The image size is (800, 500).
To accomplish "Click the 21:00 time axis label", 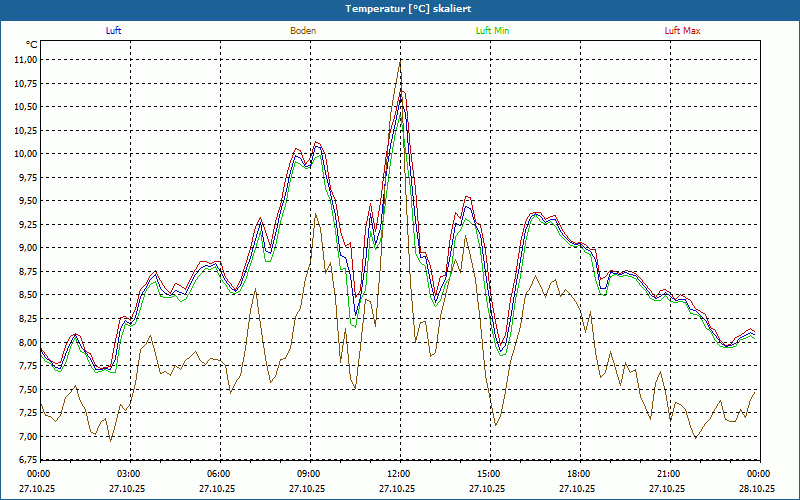I will tap(668, 474).
